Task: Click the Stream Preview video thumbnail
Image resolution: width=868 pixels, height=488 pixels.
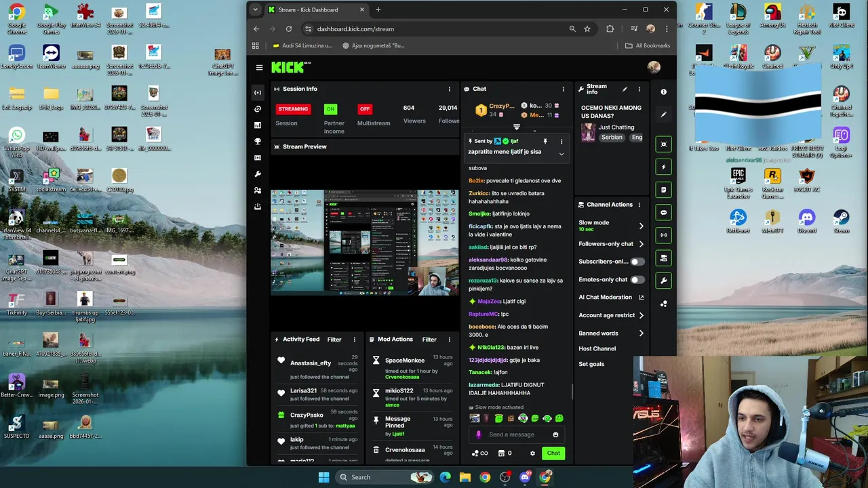Action: point(365,243)
